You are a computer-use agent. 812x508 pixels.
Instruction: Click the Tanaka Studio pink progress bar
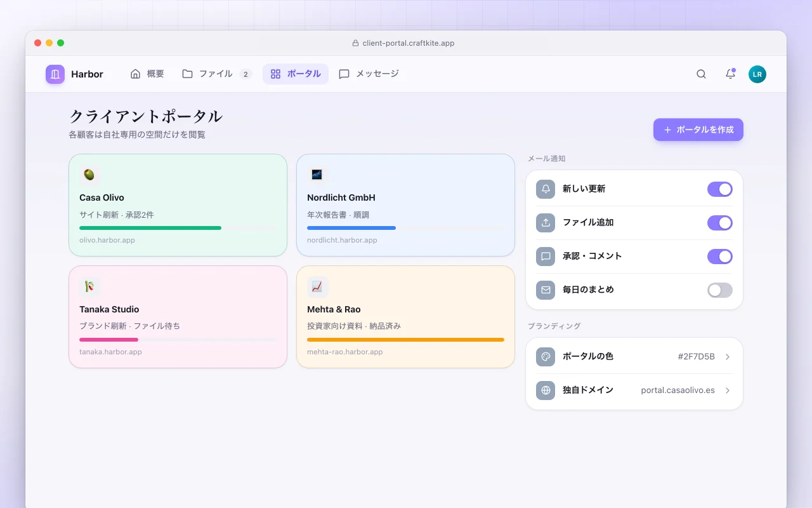pyautogui.click(x=108, y=340)
